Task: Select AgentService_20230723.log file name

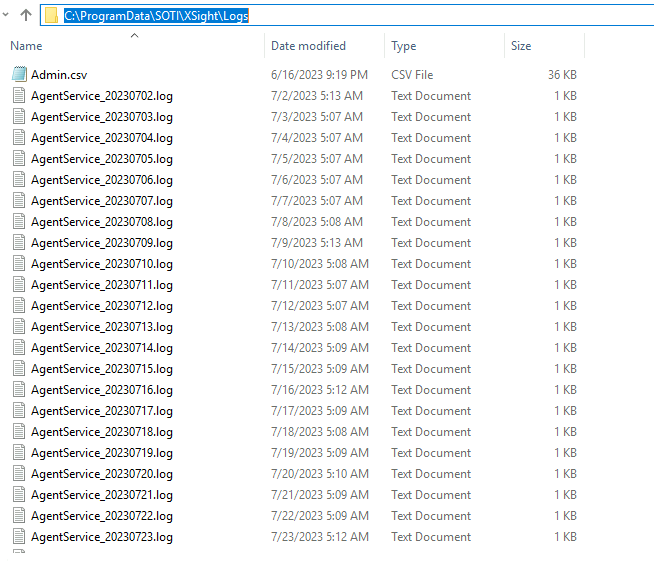Action: point(101,537)
